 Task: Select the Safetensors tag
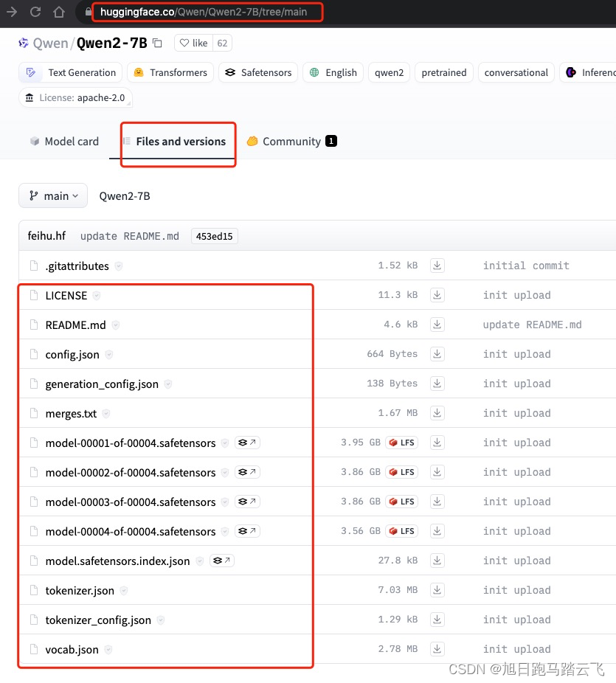point(258,72)
